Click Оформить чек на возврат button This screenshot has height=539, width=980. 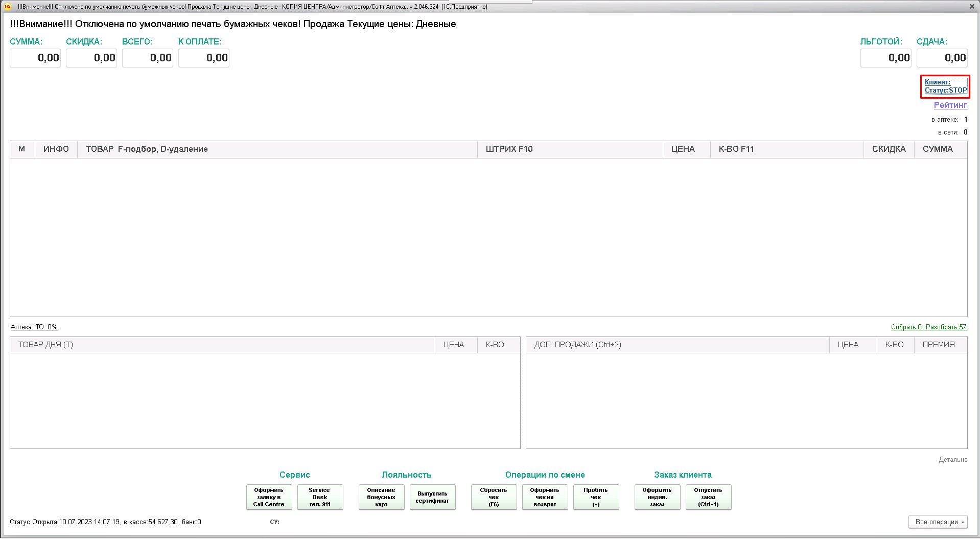tap(545, 497)
